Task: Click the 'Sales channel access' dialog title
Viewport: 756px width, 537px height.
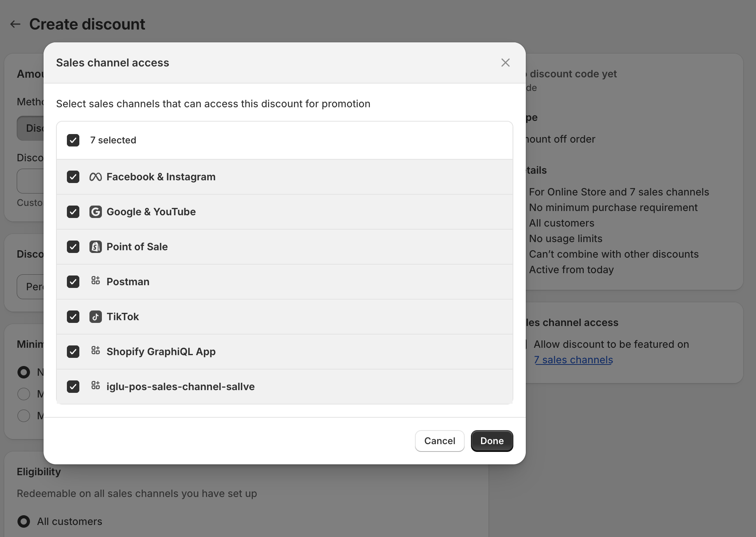Action: point(113,63)
